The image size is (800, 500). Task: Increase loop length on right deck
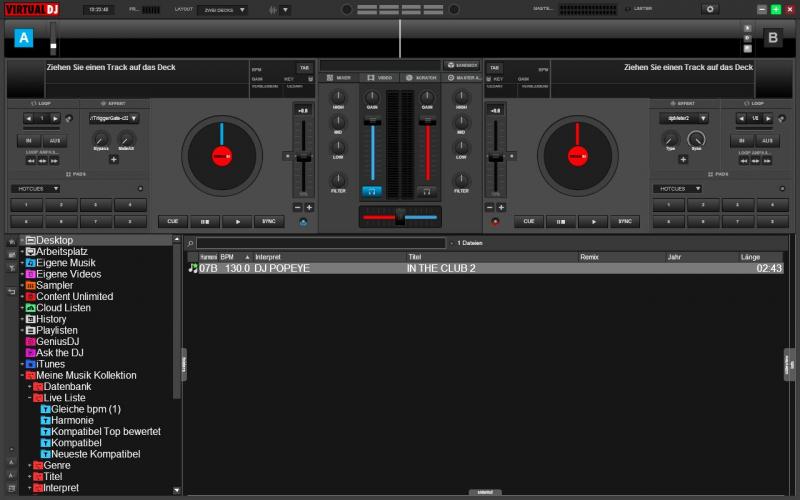coord(768,118)
